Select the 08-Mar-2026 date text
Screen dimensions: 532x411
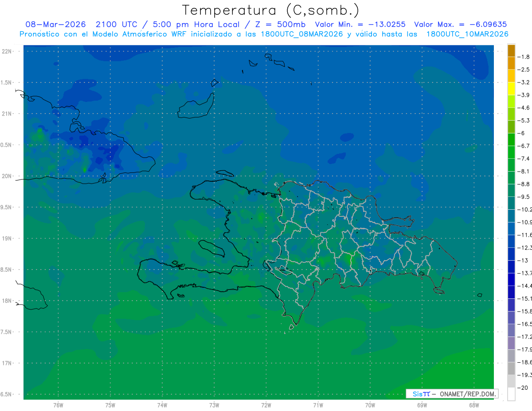click(55, 24)
